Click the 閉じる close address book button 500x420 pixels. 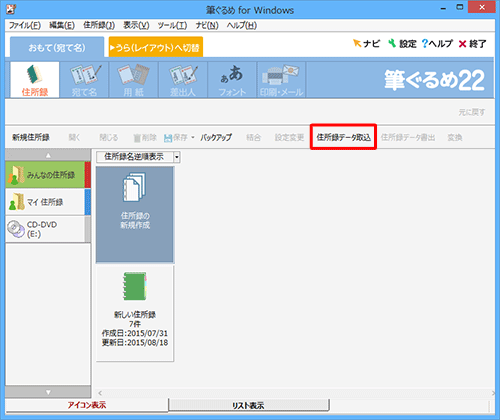click(x=109, y=137)
